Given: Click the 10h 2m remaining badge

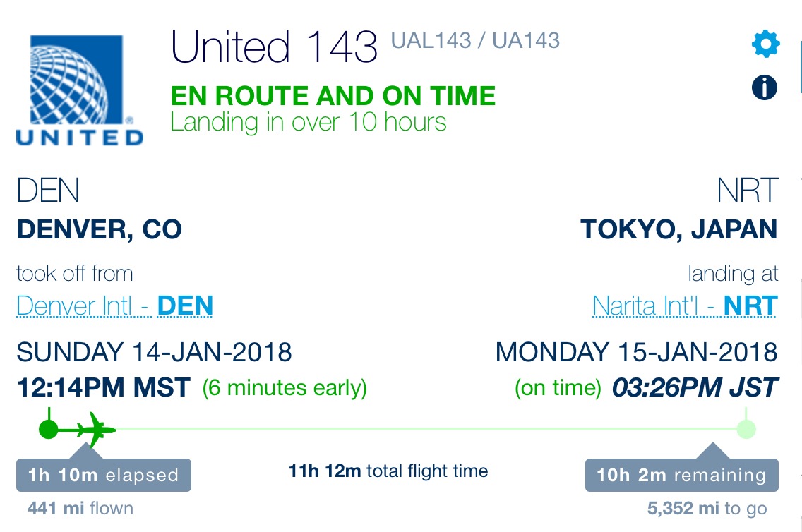Looking at the screenshot, I should pos(682,476).
